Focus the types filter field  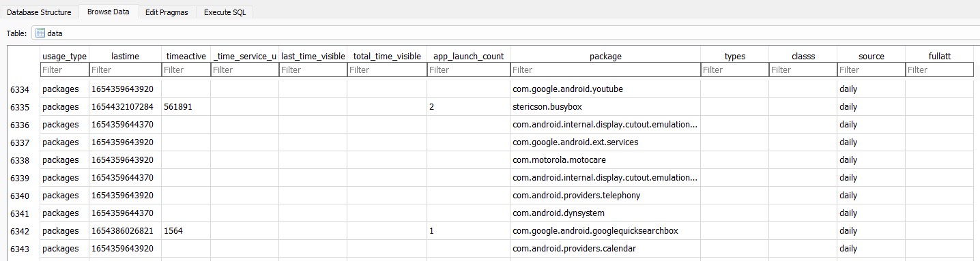(x=734, y=70)
